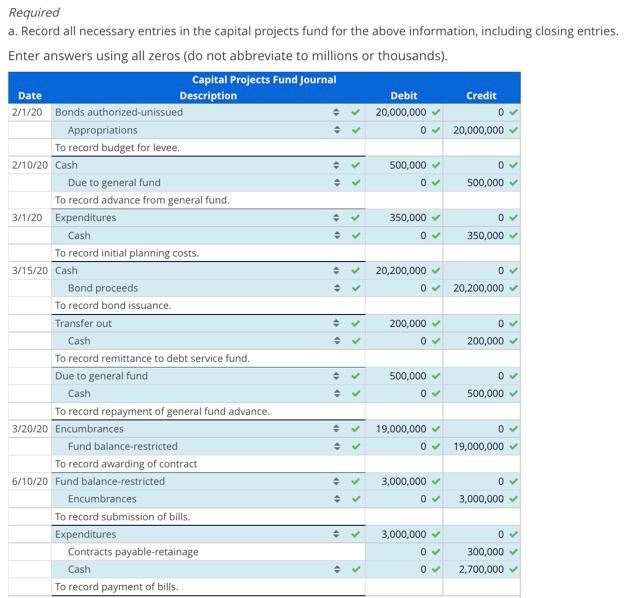This screenshot has height=598, width=639.
Task: Click the 20,000,000 debit field for Bonds authorized-unissued
Action: point(403,112)
